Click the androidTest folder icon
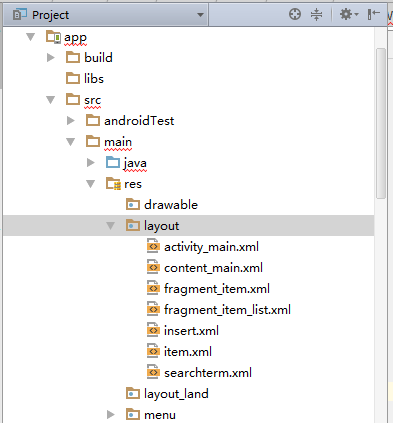 [x=93, y=120]
